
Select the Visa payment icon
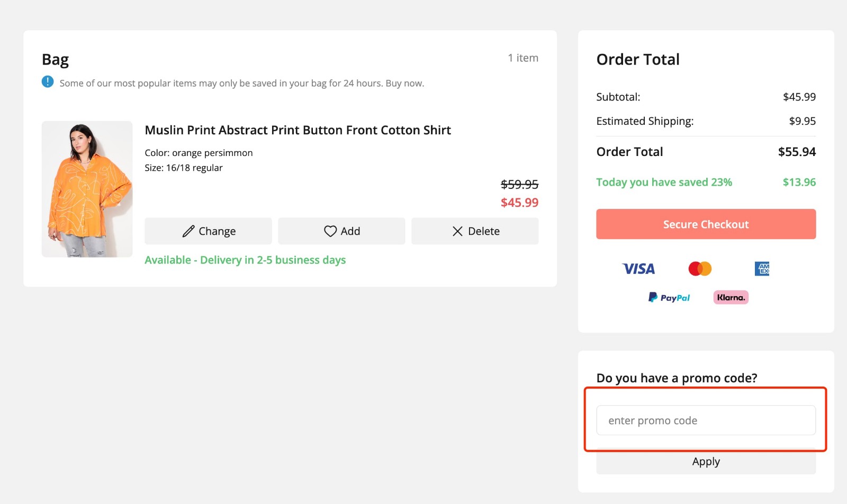638,269
